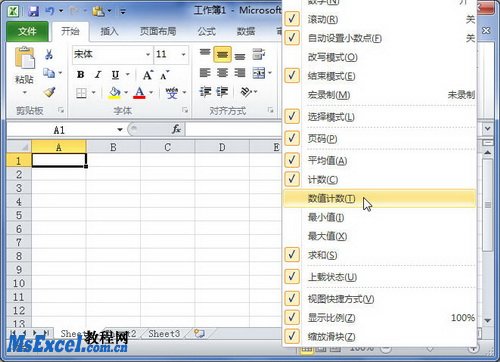Screen dimensions: 500x362
Task: Open the 文件 File tab
Action: click(x=27, y=31)
